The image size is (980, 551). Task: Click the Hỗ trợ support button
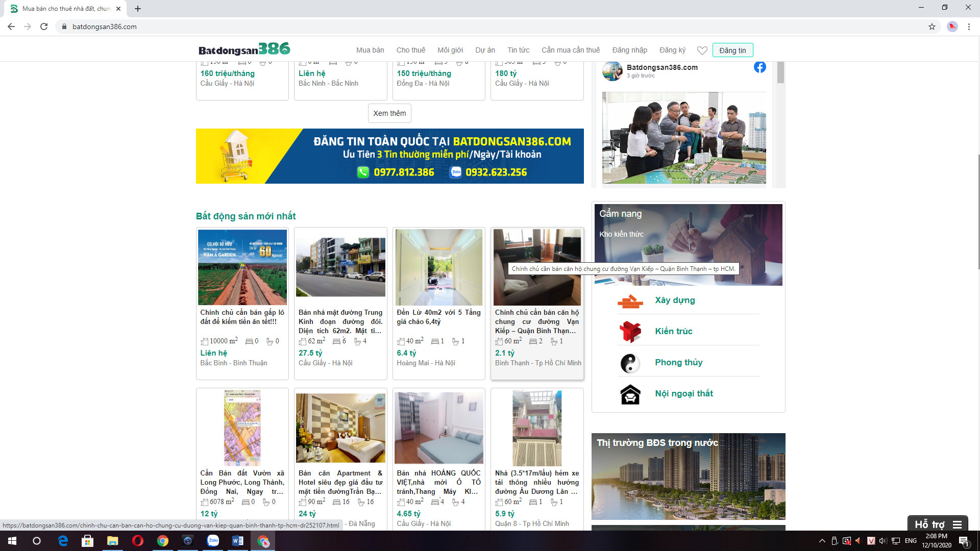[938, 524]
